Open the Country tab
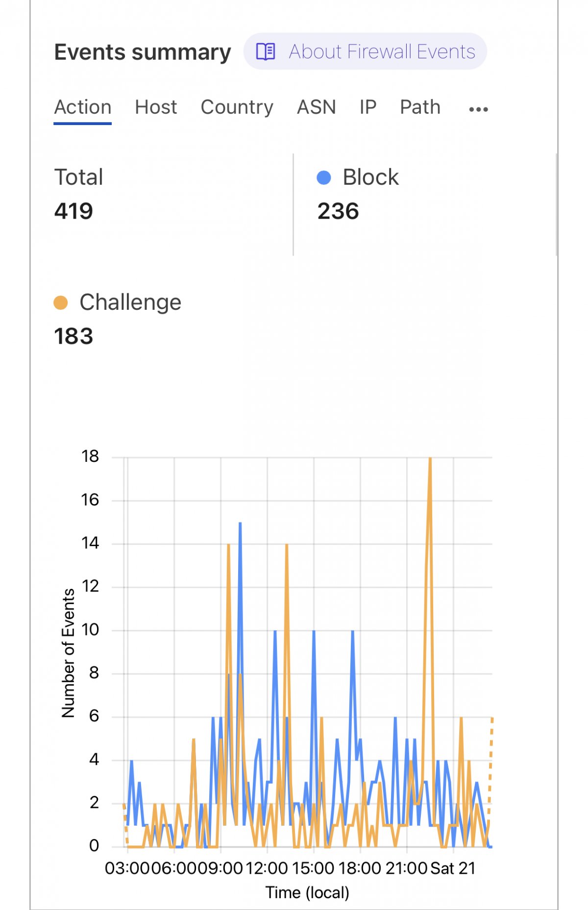The height and width of the screenshot is (910, 588). [x=237, y=107]
